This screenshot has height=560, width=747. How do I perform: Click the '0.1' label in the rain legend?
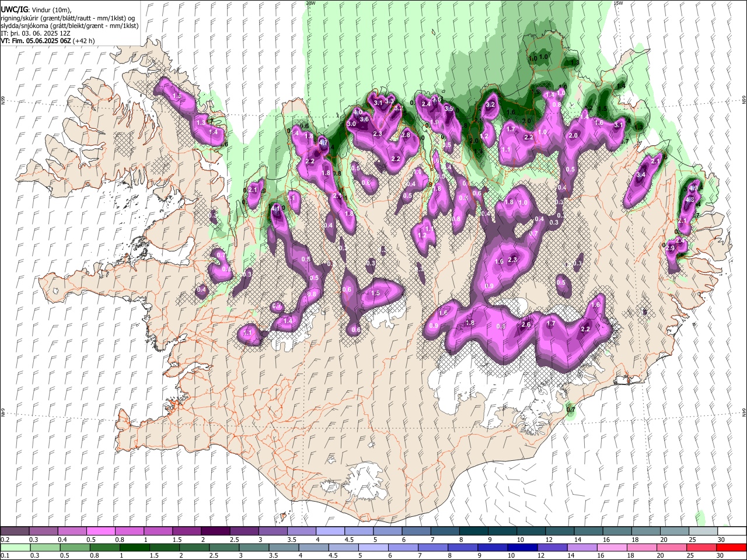tap(5, 556)
